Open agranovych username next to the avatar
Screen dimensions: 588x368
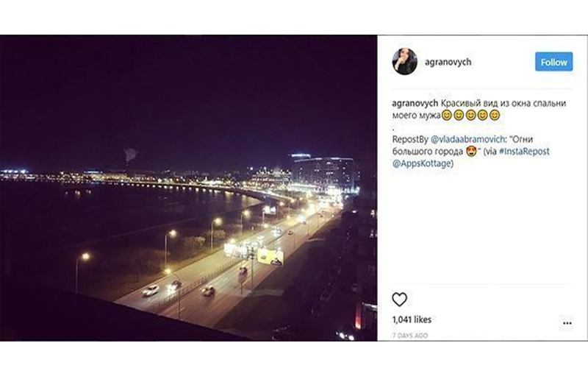[x=448, y=62]
